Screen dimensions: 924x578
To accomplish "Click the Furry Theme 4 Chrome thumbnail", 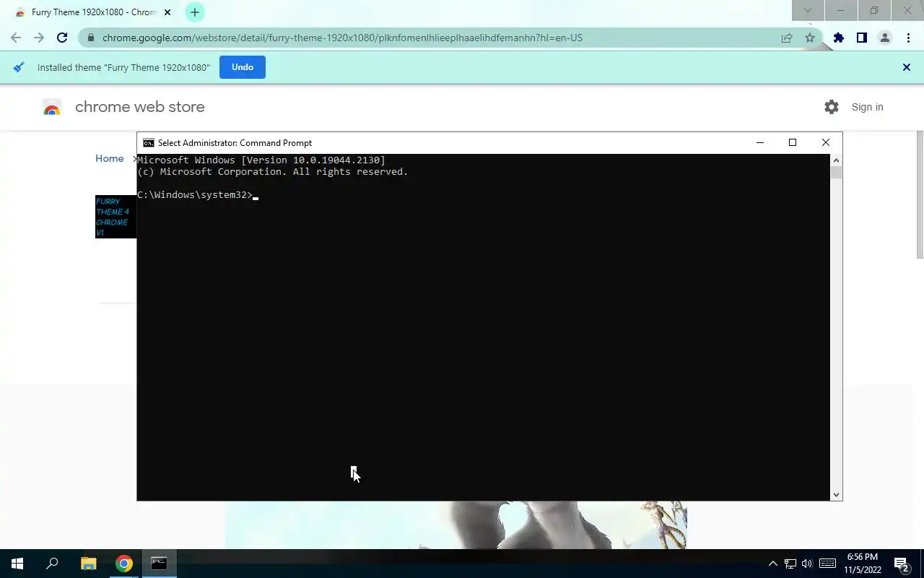I will [115, 217].
